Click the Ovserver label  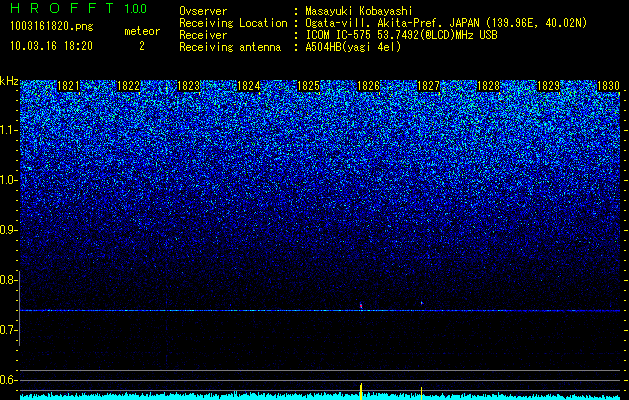click(203, 11)
